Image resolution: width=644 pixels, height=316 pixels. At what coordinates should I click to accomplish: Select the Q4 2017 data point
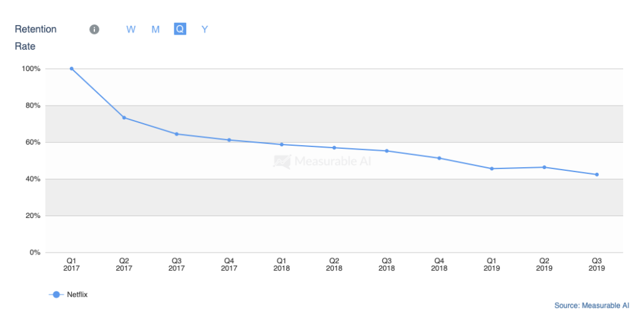229,140
